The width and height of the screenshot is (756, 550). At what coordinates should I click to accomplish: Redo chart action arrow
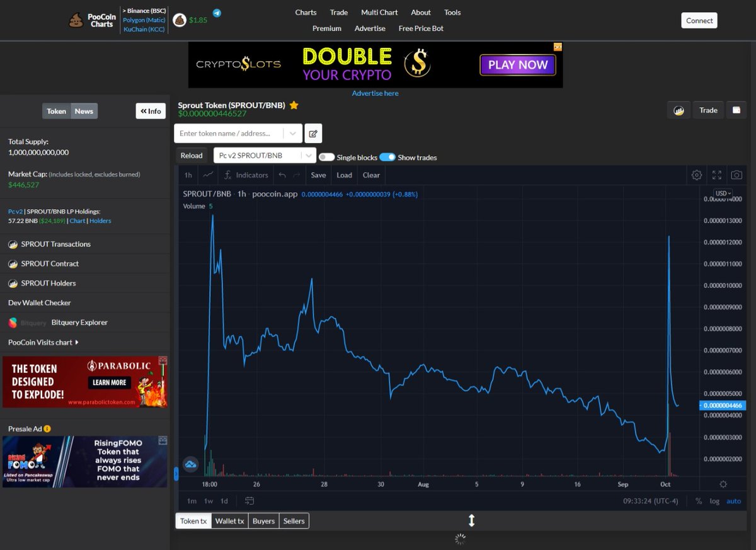click(x=297, y=175)
